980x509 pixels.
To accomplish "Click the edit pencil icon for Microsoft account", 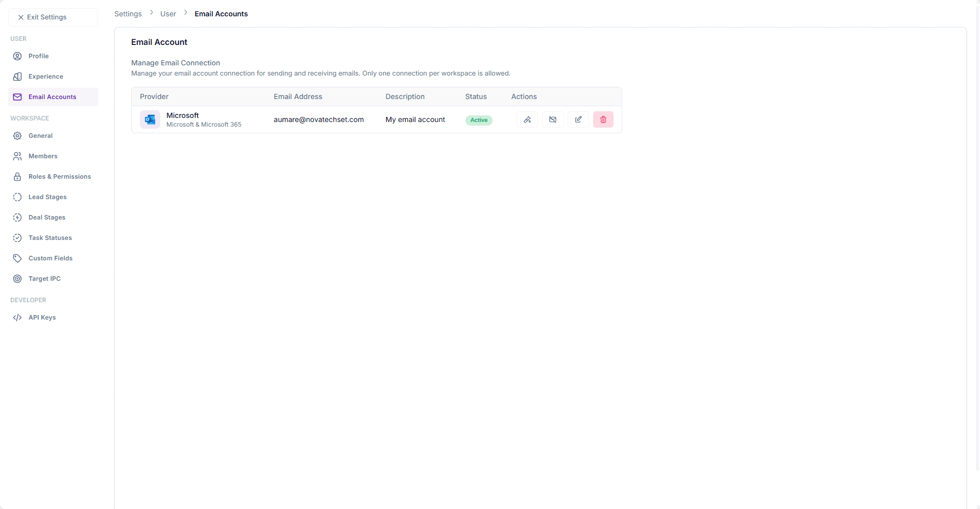I will click(578, 119).
